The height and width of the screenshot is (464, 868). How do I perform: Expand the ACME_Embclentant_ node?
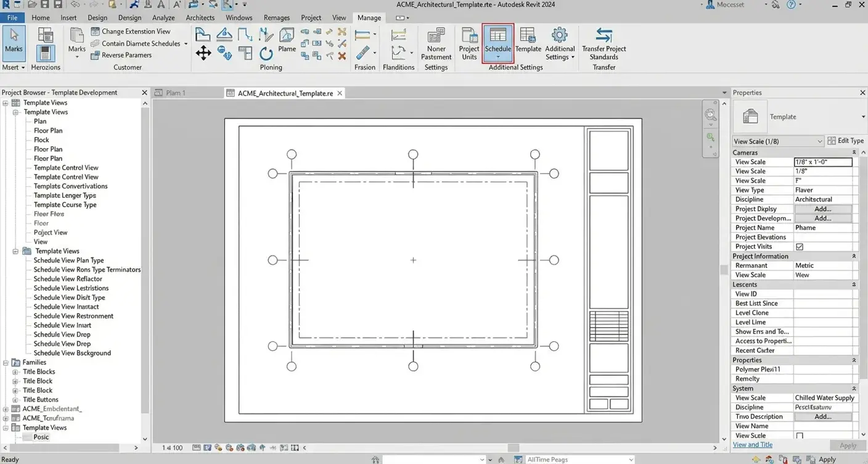click(6, 409)
